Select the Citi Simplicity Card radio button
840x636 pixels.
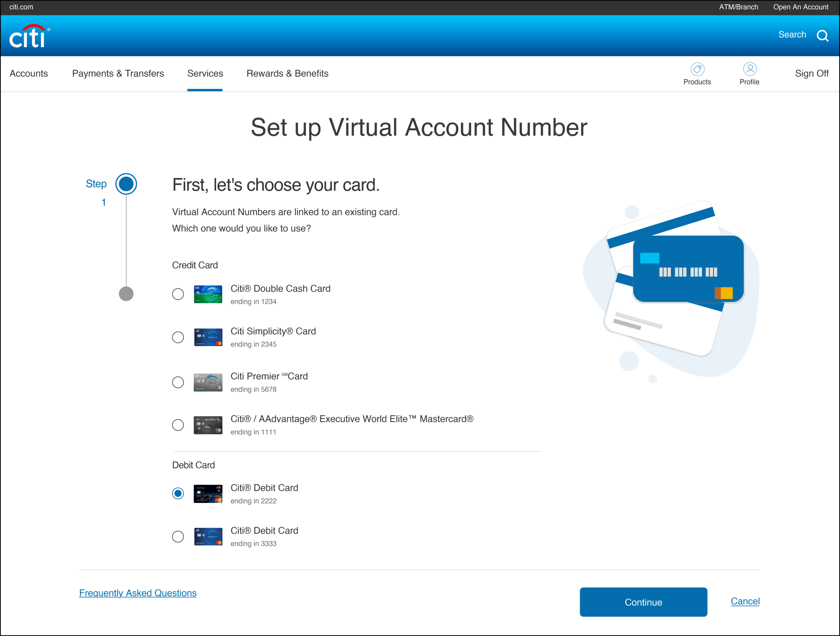pyautogui.click(x=178, y=337)
